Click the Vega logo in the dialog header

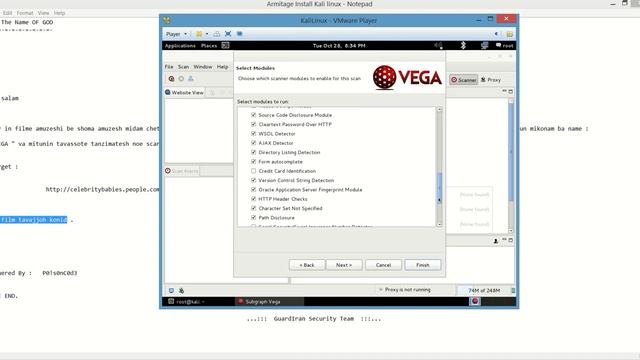pos(407,77)
